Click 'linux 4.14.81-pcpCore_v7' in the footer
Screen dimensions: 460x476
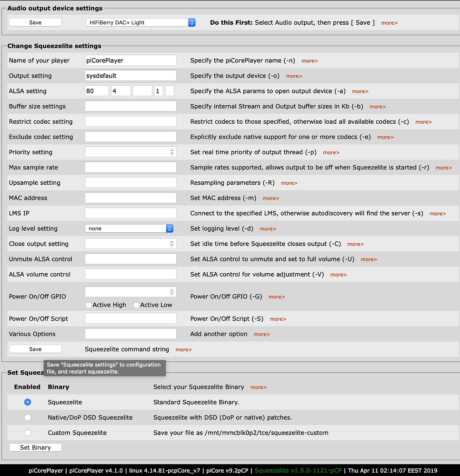click(165, 471)
